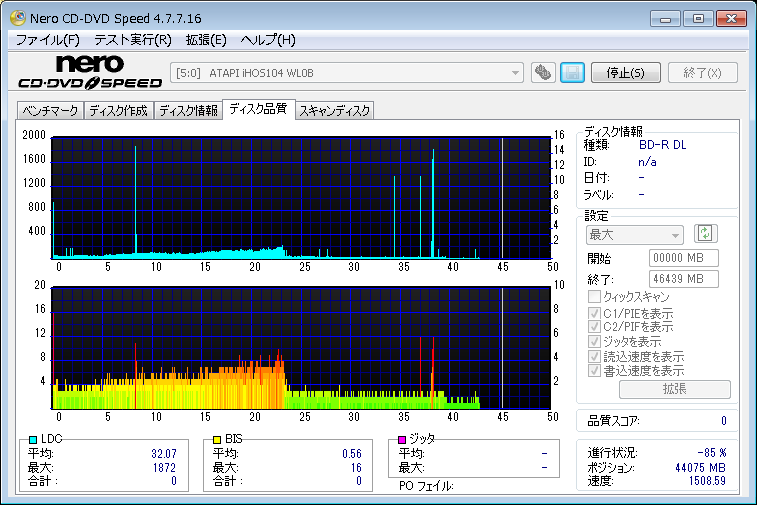This screenshot has width=757, height=505.
Task: Maximize the Nero CD-DVD Speed window
Action: click(x=698, y=19)
